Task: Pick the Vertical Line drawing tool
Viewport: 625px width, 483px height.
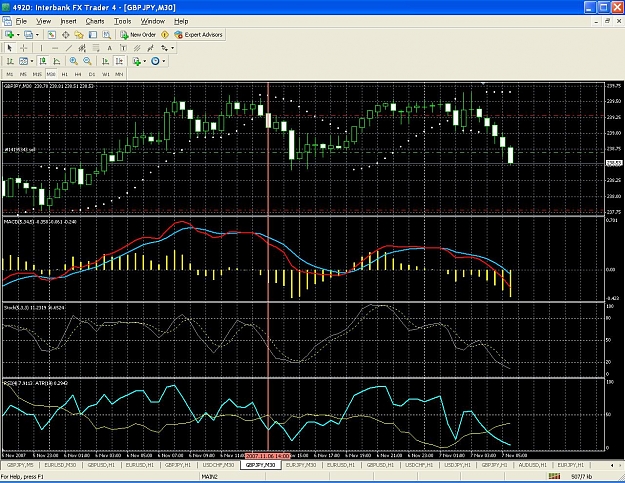Action: [41, 48]
